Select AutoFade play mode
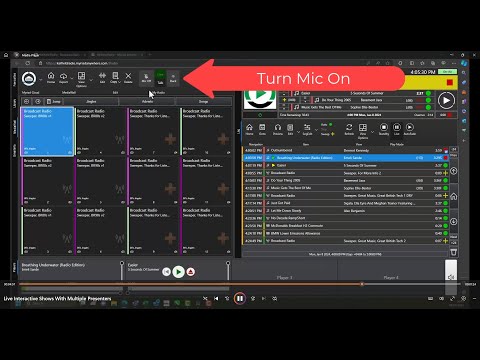The width and height of the screenshot is (480, 360). (x=410, y=129)
